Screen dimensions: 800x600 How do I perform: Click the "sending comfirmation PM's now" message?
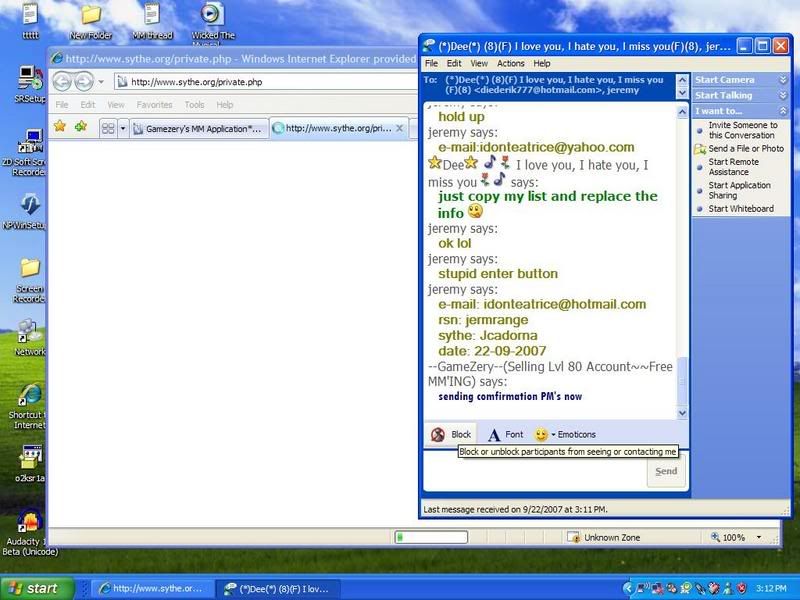[510, 396]
